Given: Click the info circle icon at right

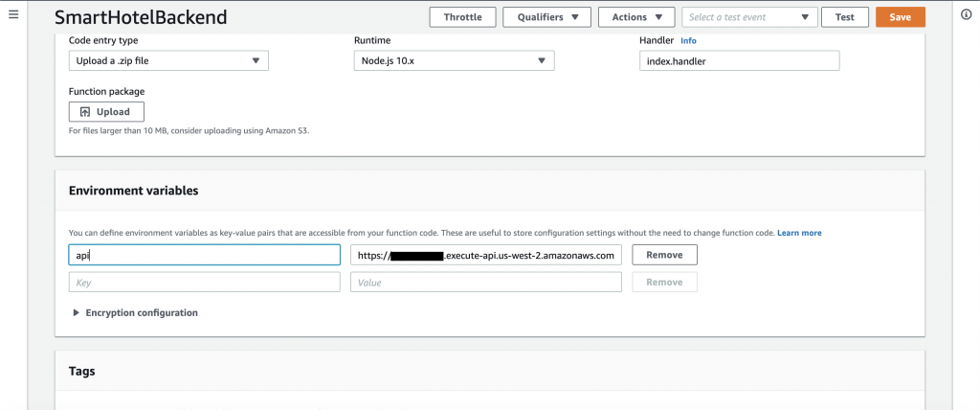Looking at the screenshot, I should click(966, 15).
